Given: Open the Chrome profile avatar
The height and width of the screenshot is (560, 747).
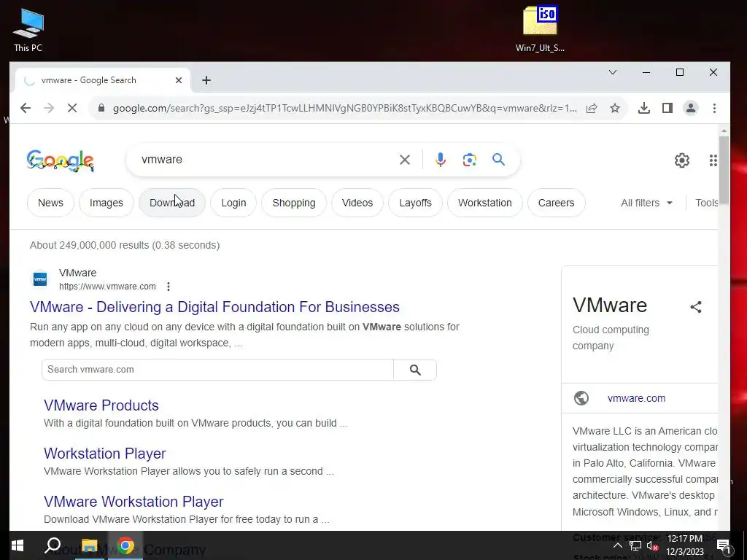Looking at the screenshot, I should pyautogui.click(x=691, y=108).
